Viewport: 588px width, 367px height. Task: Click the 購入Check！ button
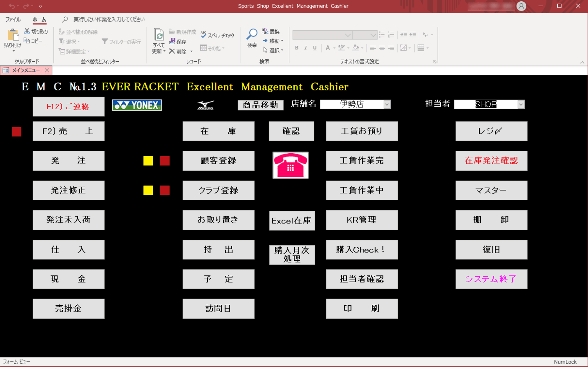click(362, 250)
